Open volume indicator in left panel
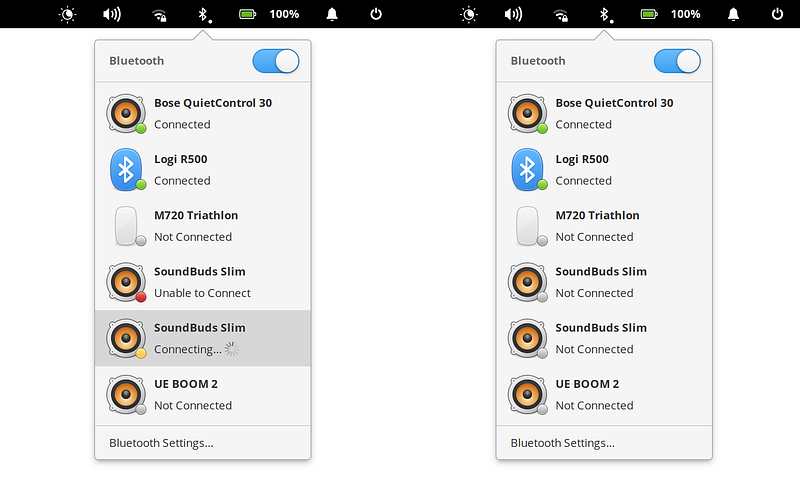Screen dimensions: 800x499 click(112, 14)
